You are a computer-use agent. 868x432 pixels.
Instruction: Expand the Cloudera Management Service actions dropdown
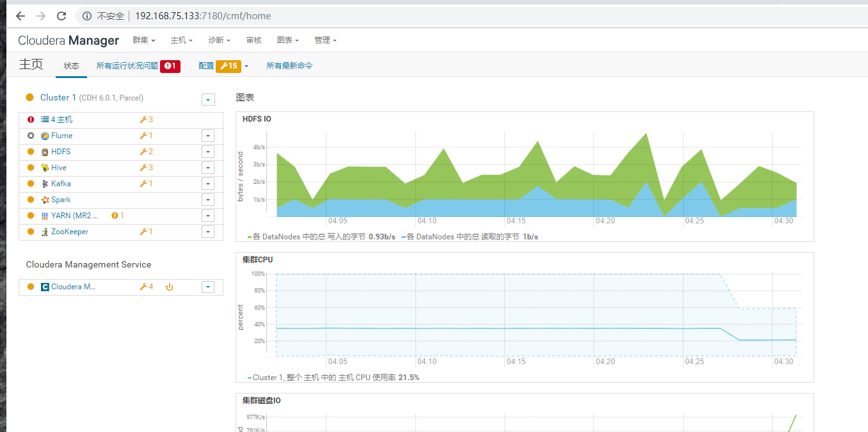[207, 287]
